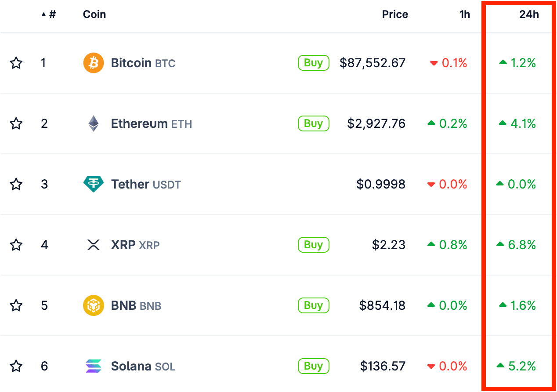557x392 pixels.
Task: Open the Solana SOL coin link
Action: [143, 366]
